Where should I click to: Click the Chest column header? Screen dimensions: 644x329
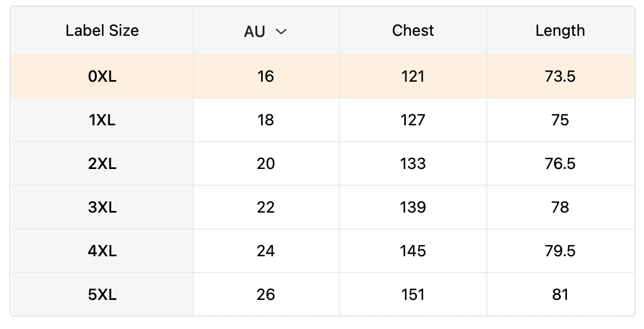pos(413,31)
